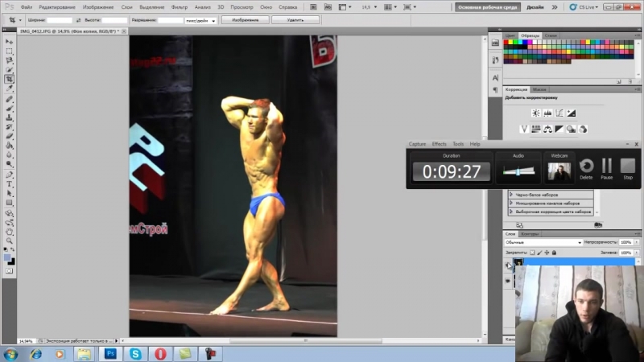Toggle visibility of the bottom layer

(x=508, y=281)
